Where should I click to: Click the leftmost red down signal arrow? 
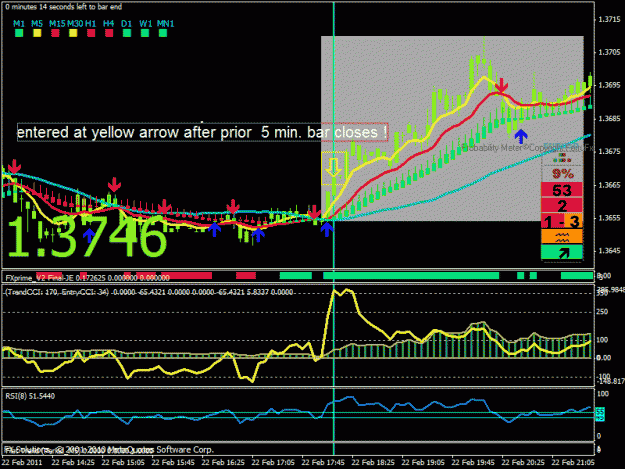pyautogui.click(x=14, y=167)
